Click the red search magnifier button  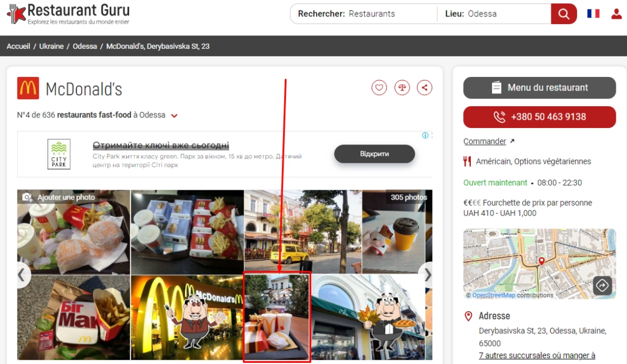(564, 14)
